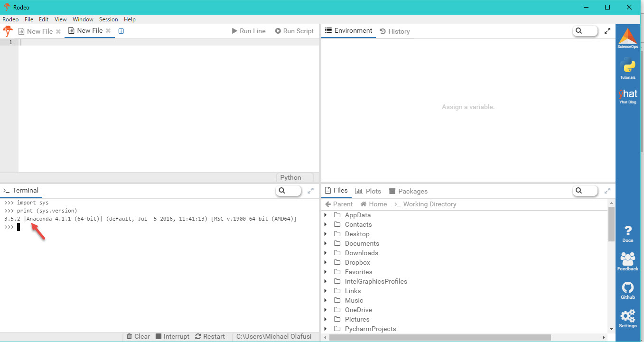644x342 pixels.
Task: Open the Settings panel
Action: point(627,319)
